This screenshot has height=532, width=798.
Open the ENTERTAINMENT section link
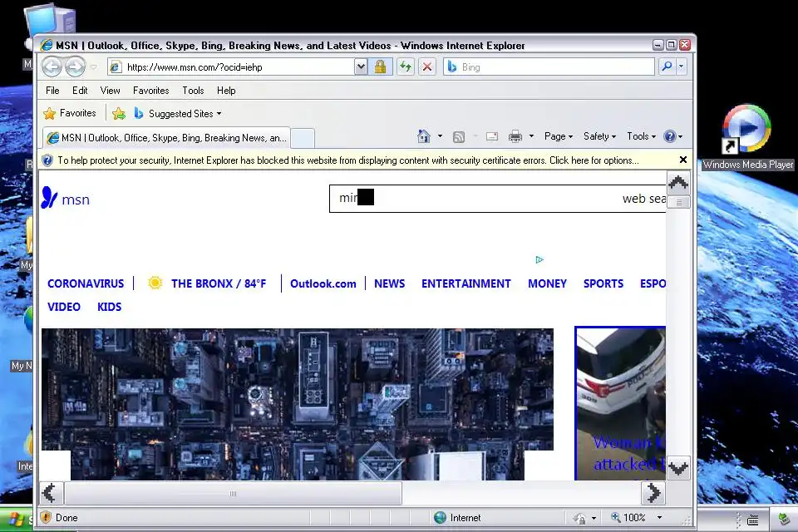465,283
